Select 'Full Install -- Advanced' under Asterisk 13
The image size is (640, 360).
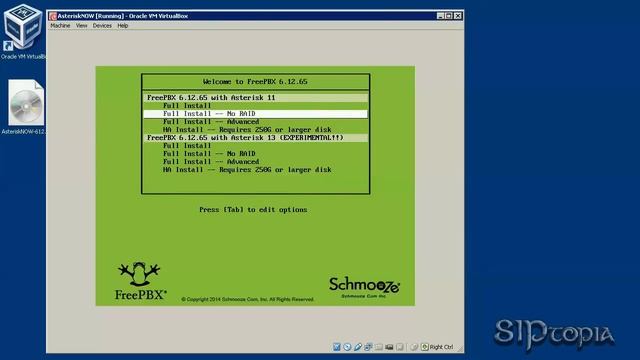point(211,162)
